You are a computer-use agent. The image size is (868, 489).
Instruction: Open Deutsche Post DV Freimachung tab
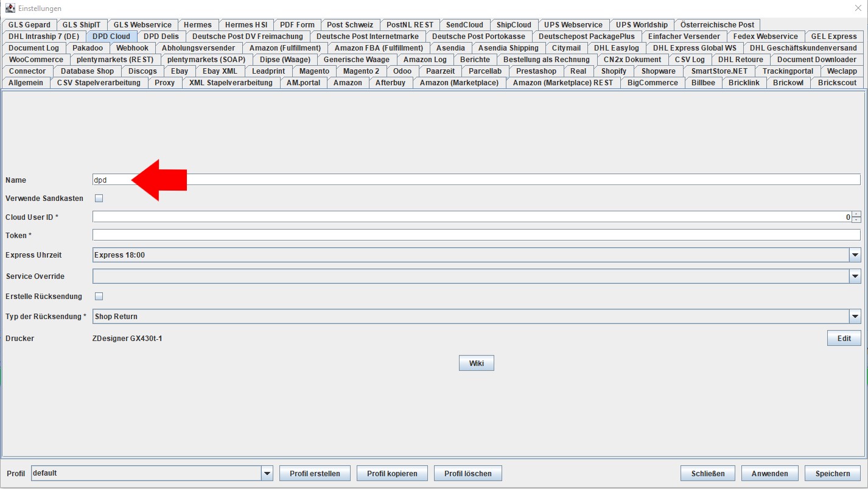coord(248,37)
